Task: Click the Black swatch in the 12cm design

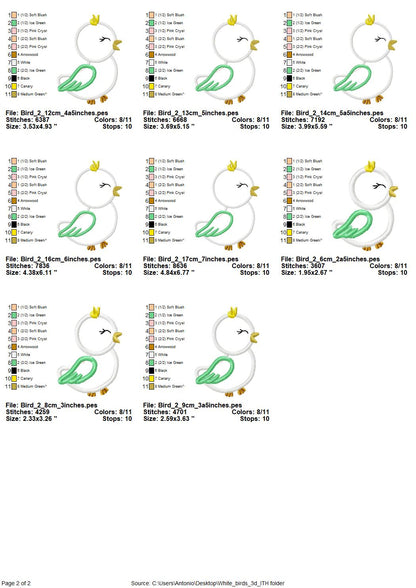Action: (x=14, y=78)
